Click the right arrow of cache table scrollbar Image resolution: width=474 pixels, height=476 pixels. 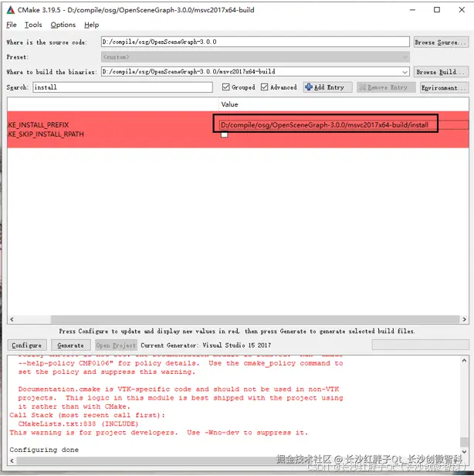[464, 319]
